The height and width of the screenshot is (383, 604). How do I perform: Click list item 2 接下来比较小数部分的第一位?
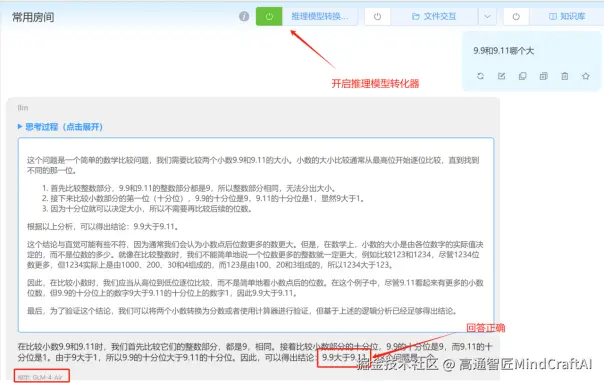point(203,198)
